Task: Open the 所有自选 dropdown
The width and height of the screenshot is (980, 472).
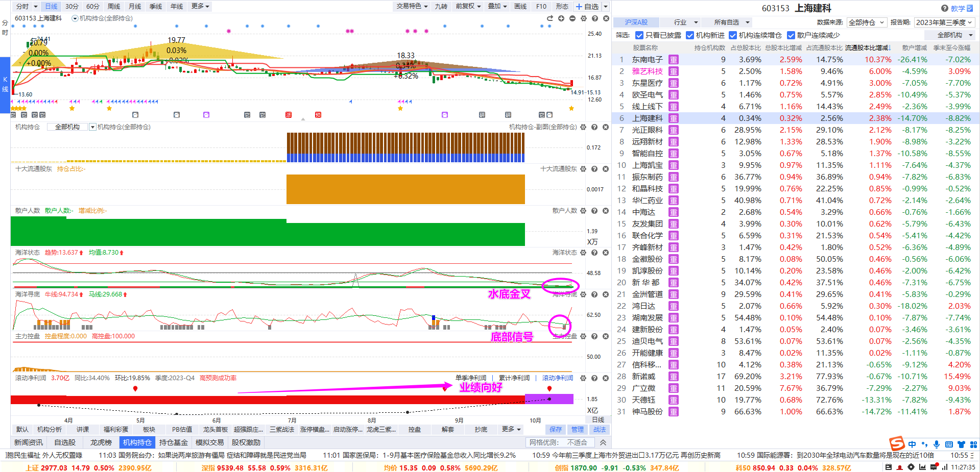Action: pyautogui.click(x=731, y=22)
